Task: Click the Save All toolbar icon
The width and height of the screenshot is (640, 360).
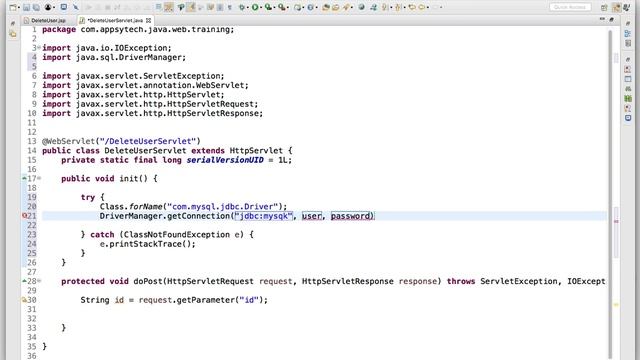Action: click(36, 7)
